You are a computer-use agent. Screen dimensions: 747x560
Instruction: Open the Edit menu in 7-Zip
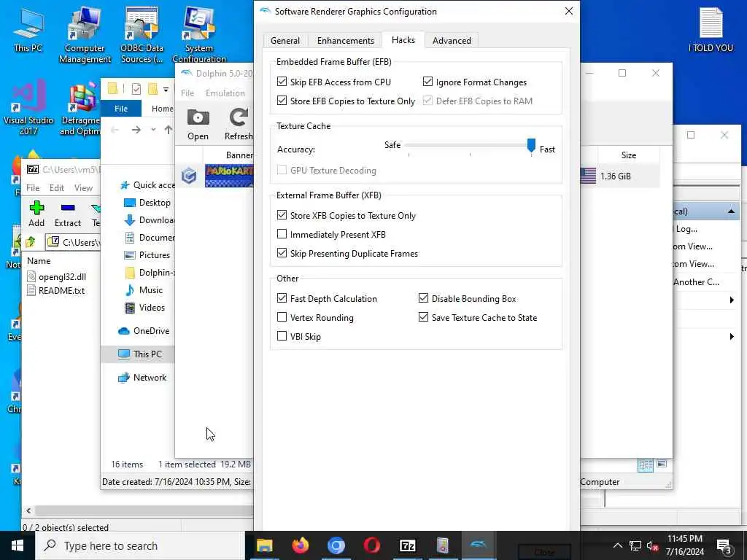pyautogui.click(x=57, y=187)
